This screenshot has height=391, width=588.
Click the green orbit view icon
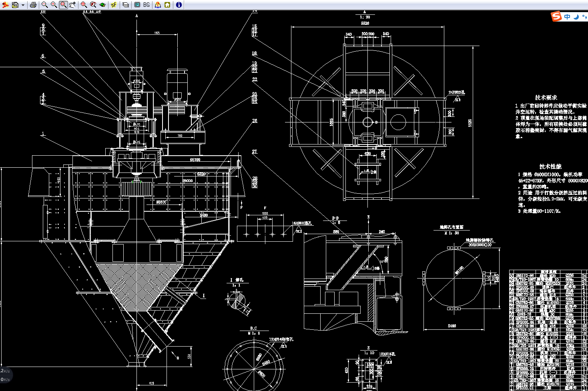102,5
